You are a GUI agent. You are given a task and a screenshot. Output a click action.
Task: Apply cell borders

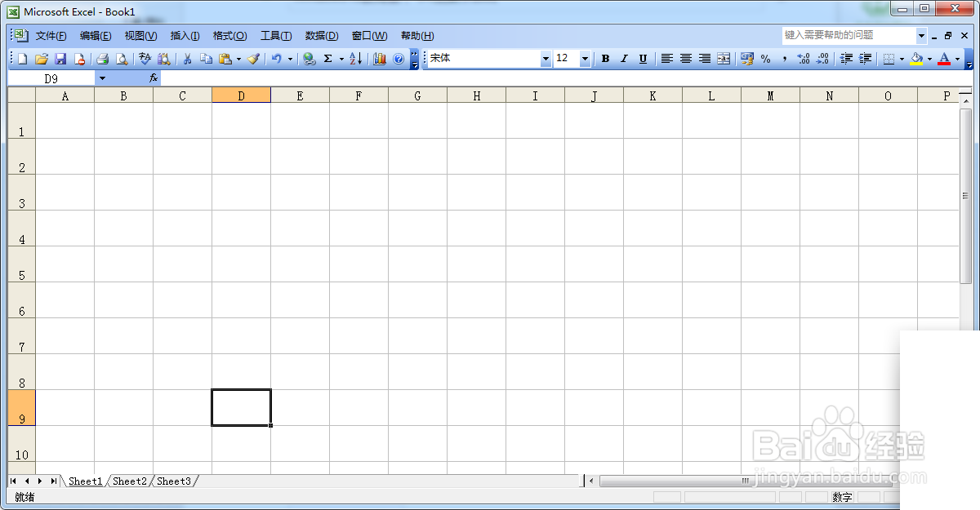click(x=889, y=59)
